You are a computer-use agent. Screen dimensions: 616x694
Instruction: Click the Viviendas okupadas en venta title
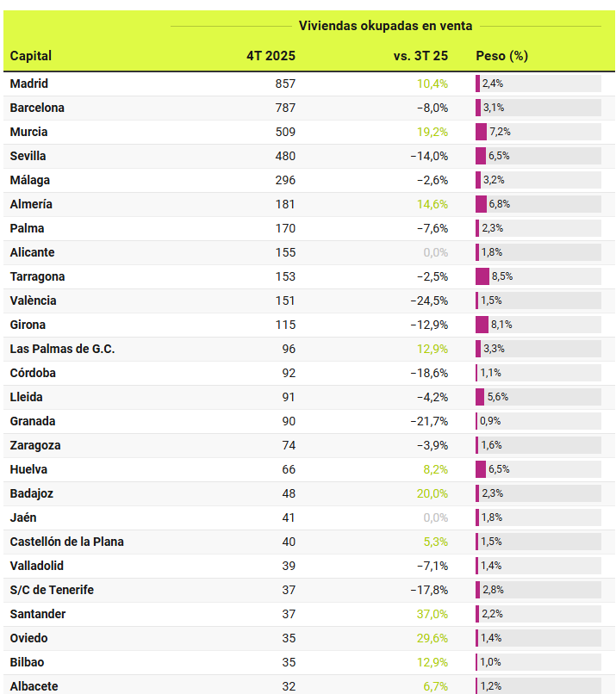click(x=385, y=26)
